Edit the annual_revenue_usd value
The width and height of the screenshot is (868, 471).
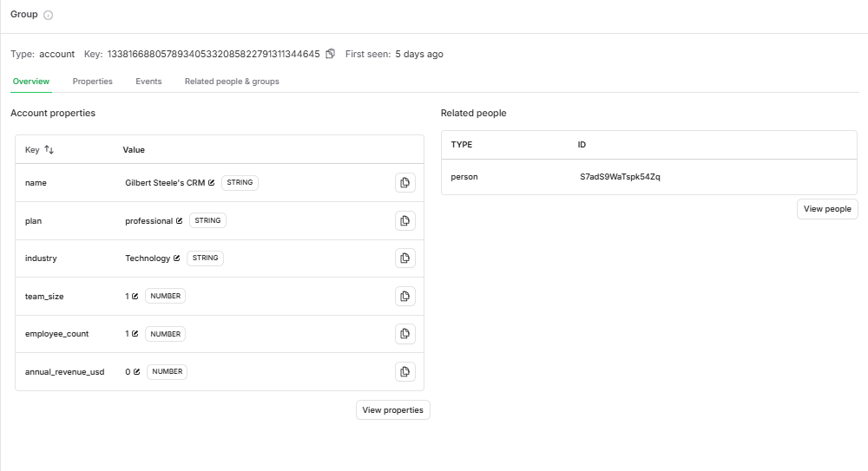[x=137, y=372]
